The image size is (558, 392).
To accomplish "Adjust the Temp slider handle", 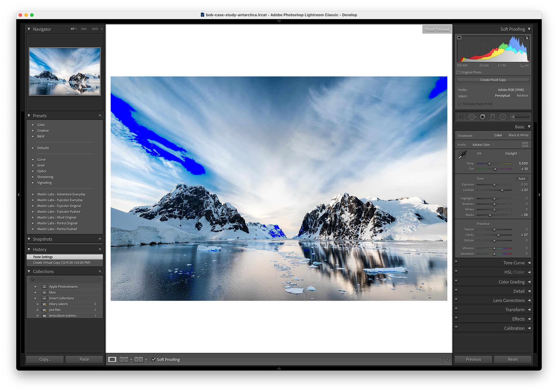I will (x=489, y=164).
